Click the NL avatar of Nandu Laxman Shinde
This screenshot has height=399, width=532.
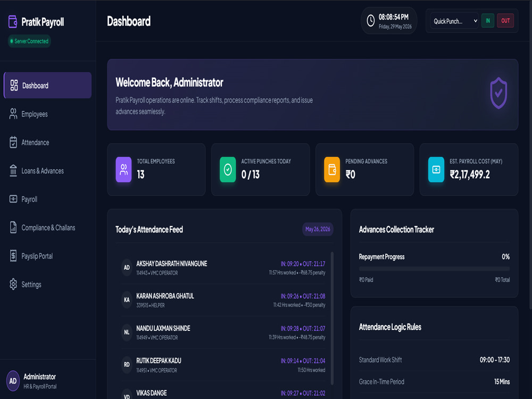(x=127, y=332)
